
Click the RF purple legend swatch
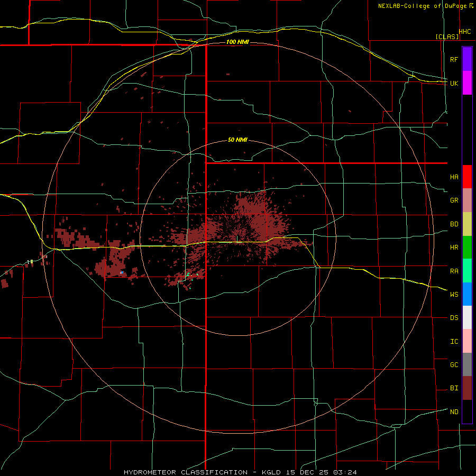click(x=467, y=59)
